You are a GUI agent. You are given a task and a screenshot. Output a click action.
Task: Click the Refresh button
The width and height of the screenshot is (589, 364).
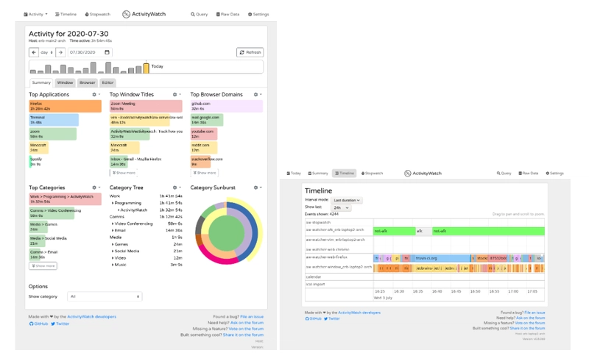tap(250, 52)
